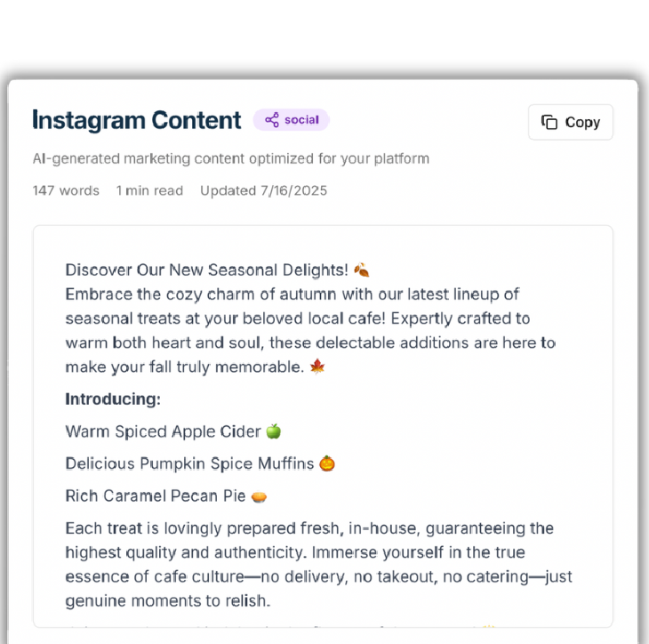Click the maple leaf emoji after "truly memorable"

click(x=317, y=366)
